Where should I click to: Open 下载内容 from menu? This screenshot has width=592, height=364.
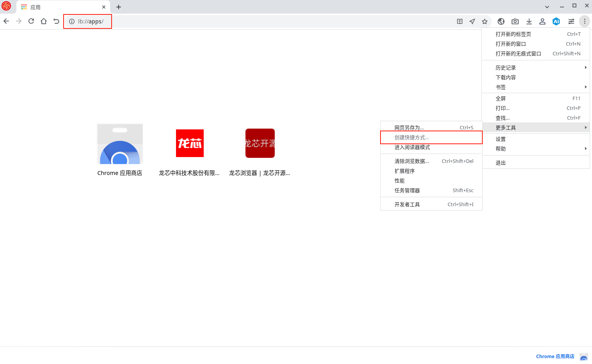pyautogui.click(x=536, y=78)
